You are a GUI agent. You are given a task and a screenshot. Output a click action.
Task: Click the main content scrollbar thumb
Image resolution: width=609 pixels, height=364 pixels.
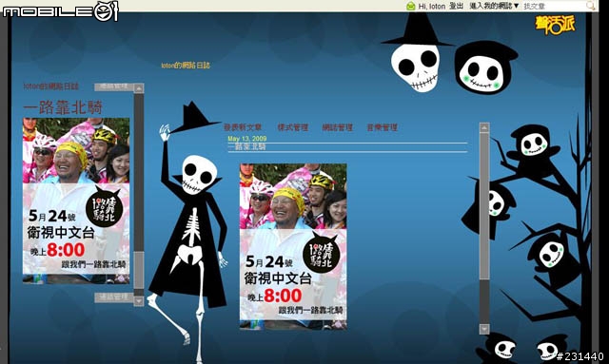484,206
